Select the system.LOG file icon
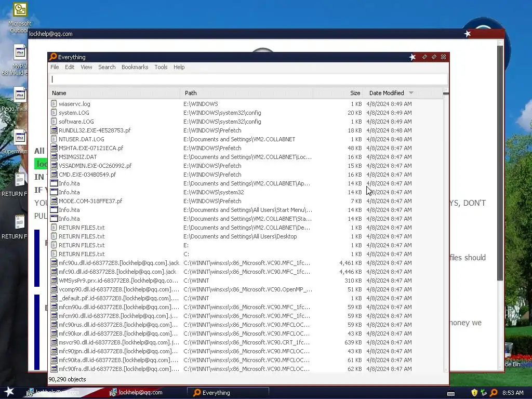This screenshot has height=399, width=532. click(x=54, y=113)
